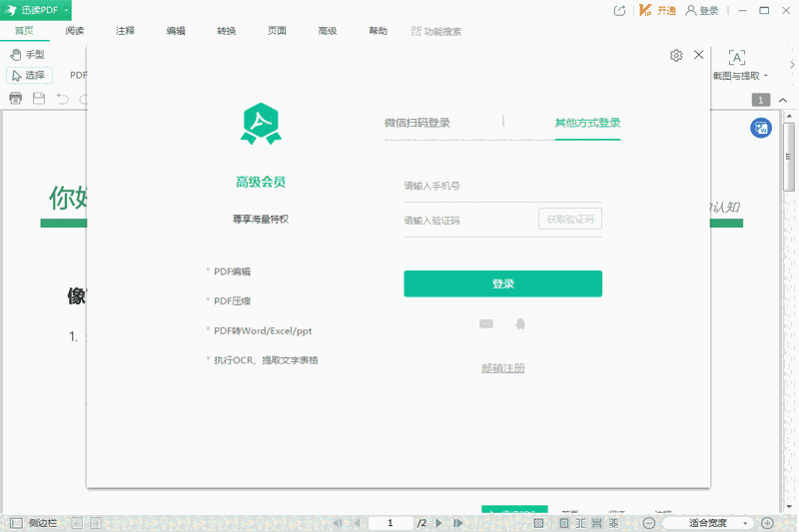Click the zoom out minus button
This screenshot has width=799, height=532.
coord(649,523)
